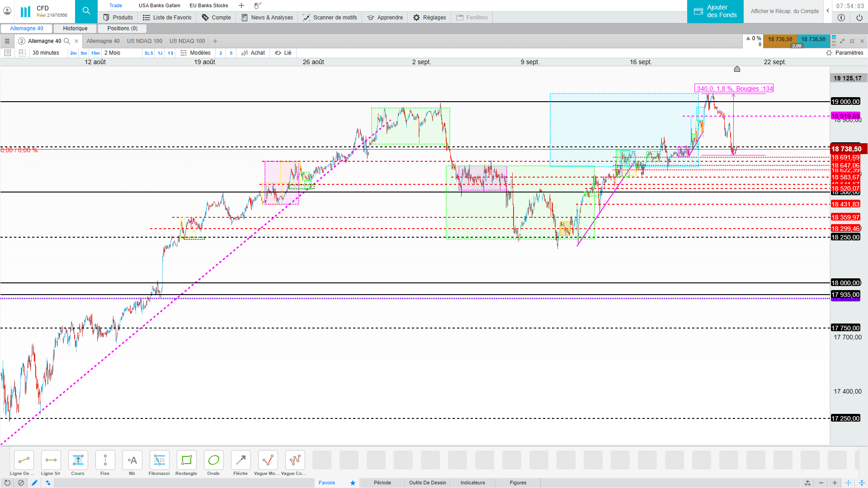868x488 pixels.
Task: Open the Scanner de motifs tool
Action: coord(330,18)
